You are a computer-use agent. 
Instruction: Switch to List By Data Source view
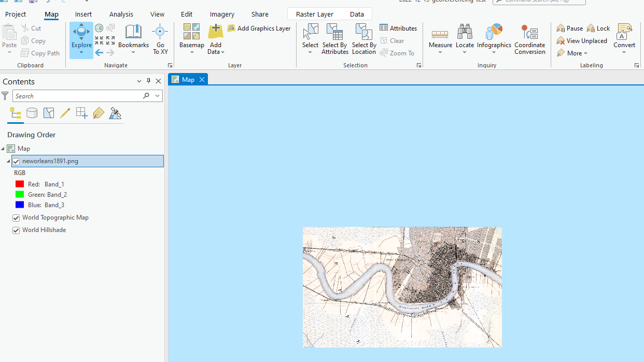pos(32,113)
